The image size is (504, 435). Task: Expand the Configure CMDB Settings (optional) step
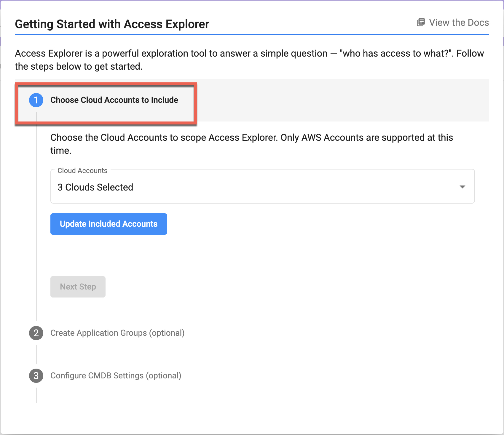(x=116, y=376)
